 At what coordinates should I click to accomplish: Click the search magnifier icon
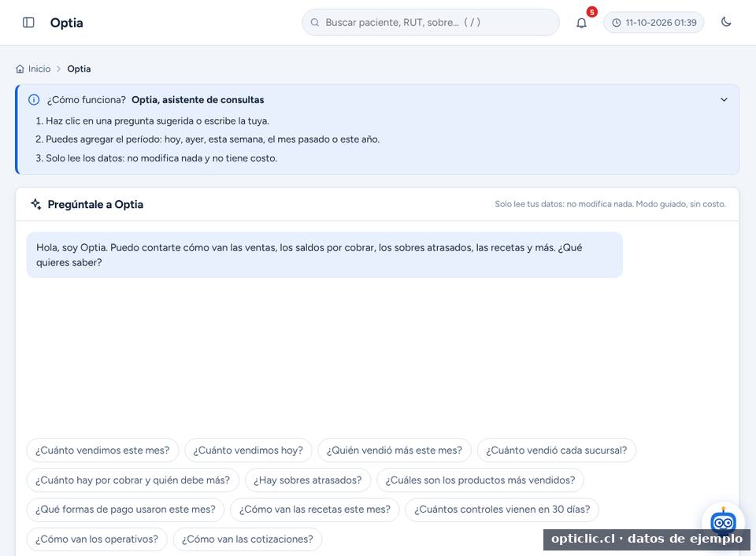coord(315,22)
